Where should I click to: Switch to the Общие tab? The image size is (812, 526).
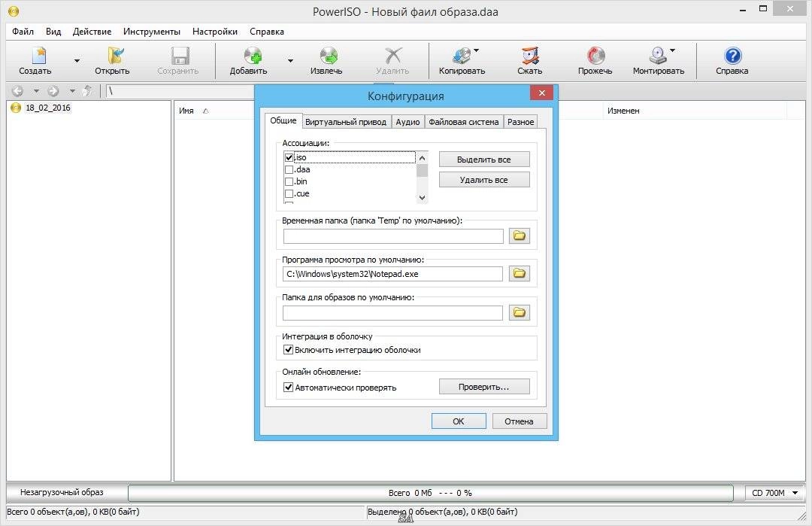click(283, 120)
